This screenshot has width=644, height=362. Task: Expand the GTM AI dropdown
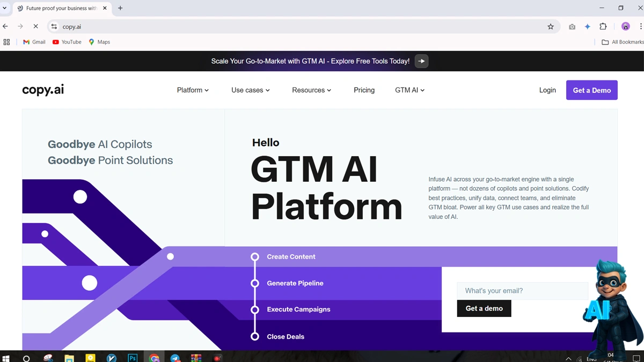(x=410, y=90)
